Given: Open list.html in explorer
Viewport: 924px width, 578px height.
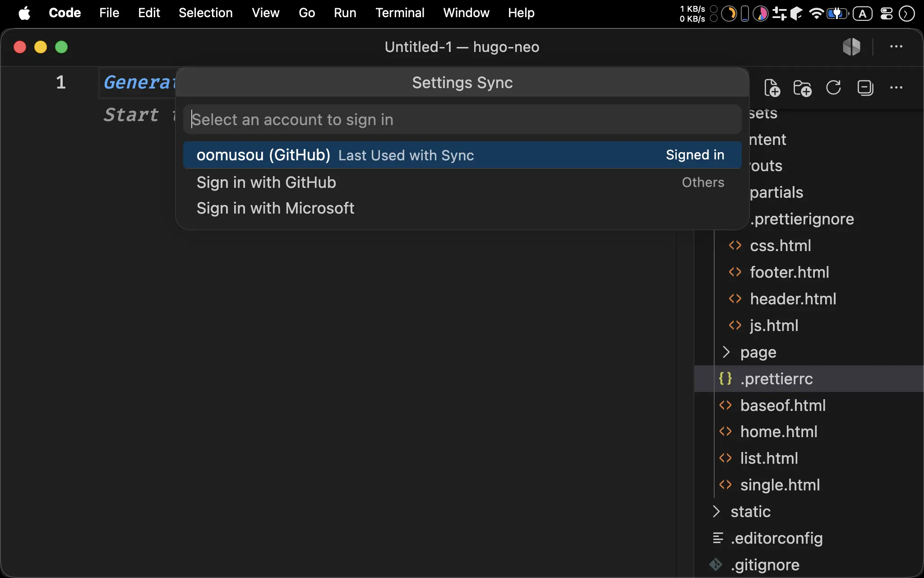Looking at the screenshot, I should (x=769, y=458).
